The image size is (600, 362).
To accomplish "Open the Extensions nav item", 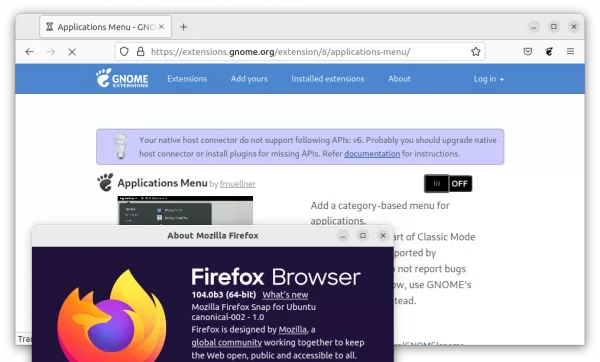I will (187, 79).
